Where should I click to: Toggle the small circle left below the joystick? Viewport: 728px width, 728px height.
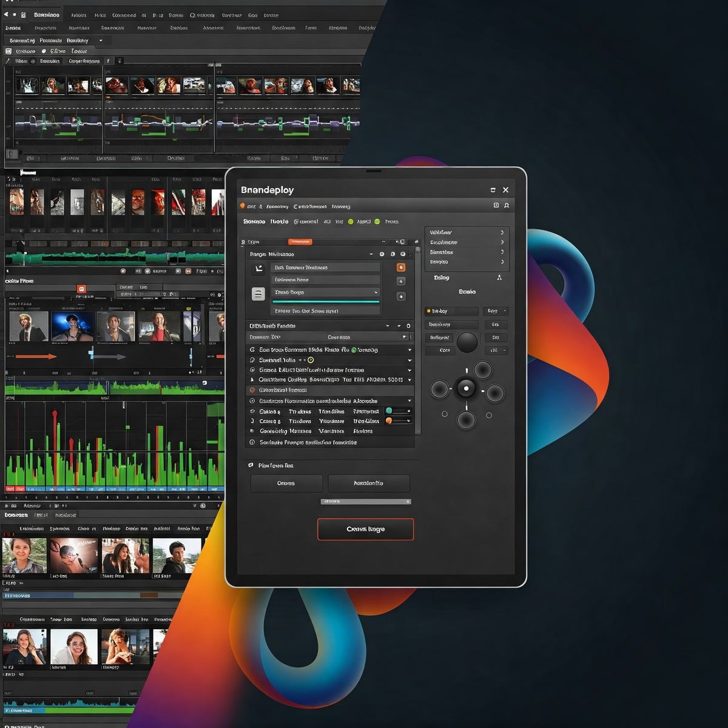(445, 414)
